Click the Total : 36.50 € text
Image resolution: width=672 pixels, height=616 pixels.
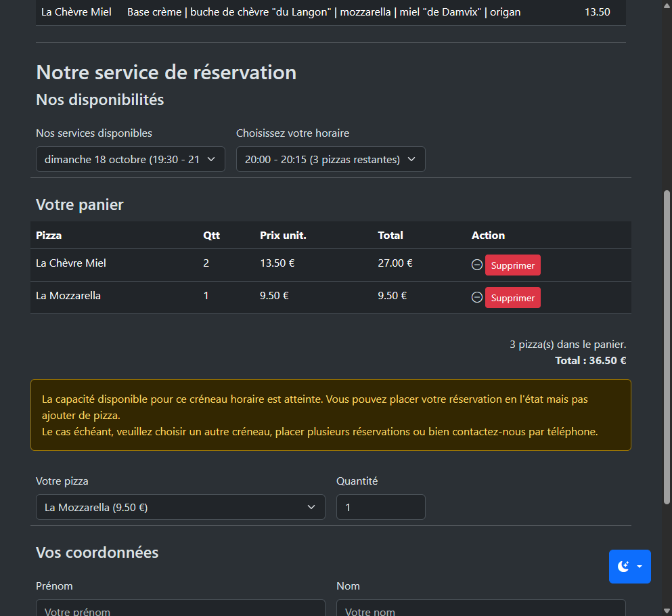tap(591, 361)
